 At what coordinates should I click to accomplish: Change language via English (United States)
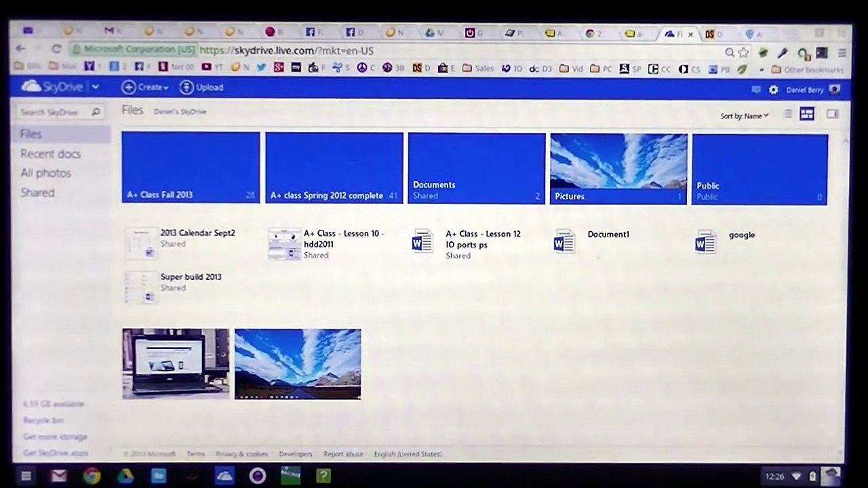click(x=408, y=454)
